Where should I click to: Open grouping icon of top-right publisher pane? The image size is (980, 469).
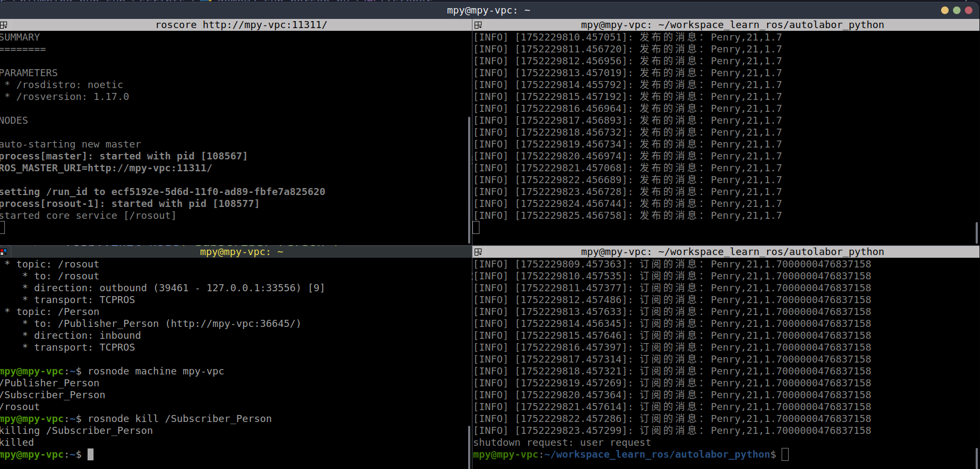[x=478, y=25]
